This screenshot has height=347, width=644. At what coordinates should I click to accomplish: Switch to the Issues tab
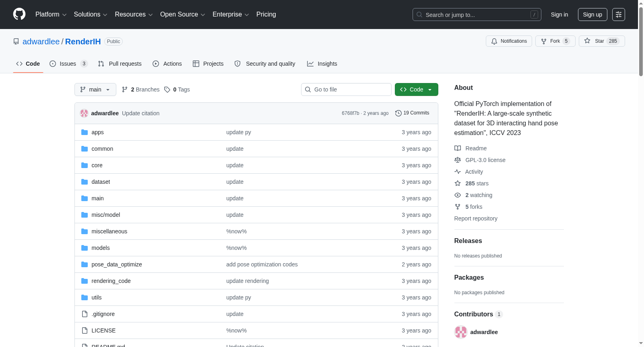(68, 64)
